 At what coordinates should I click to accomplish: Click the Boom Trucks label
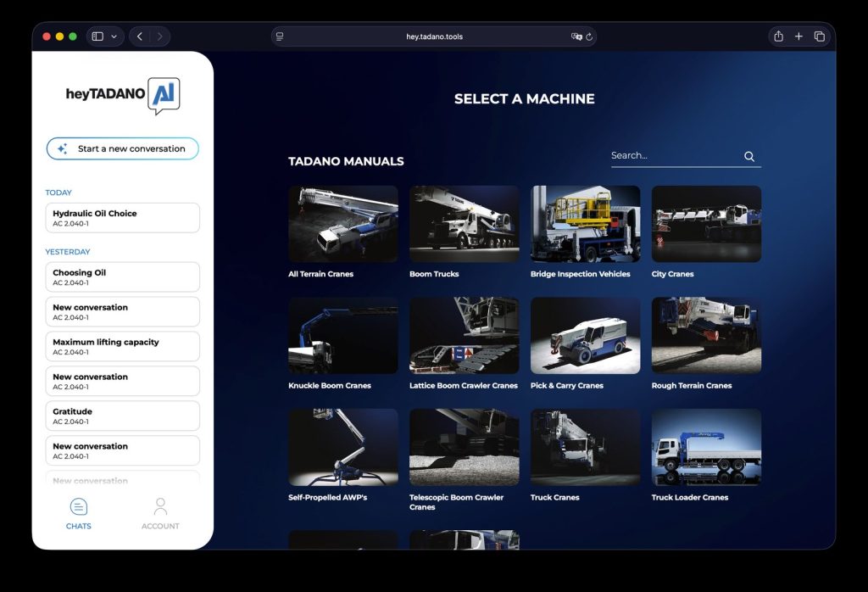(434, 274)
